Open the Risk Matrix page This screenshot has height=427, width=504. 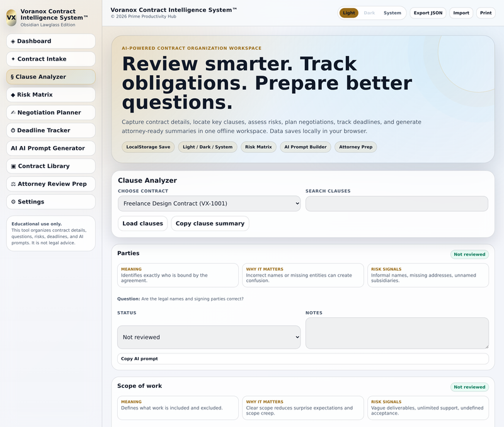click(x=51, y=94)
